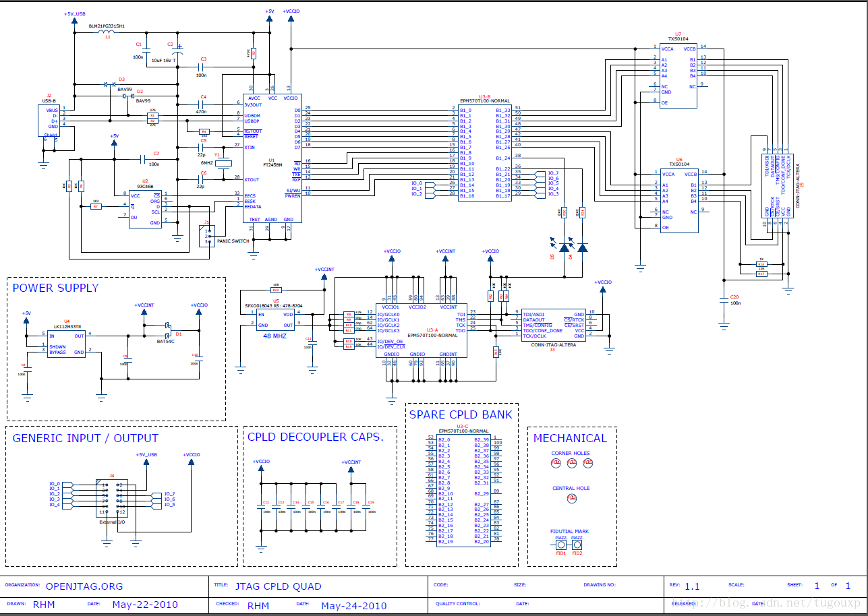Viewport: 868px width, 616px height.
Task: Click the revision value 1.1
Action: [692, 586]
